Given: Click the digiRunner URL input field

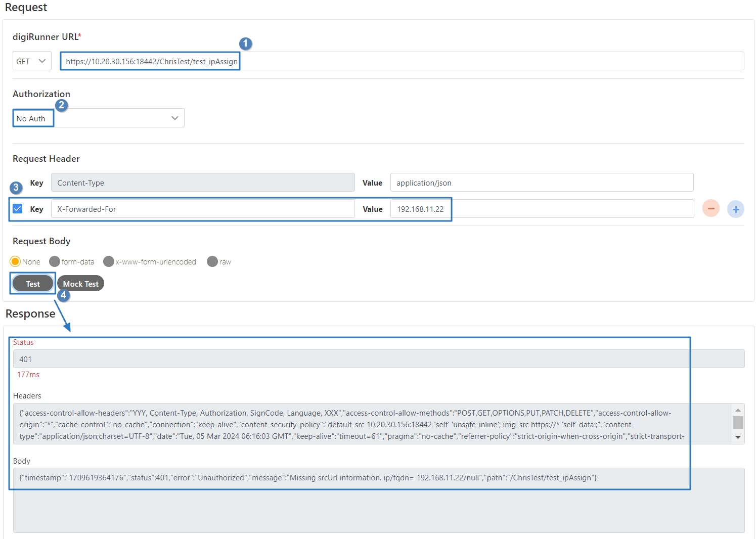Looking at the screenshot, I should [402, 61].
